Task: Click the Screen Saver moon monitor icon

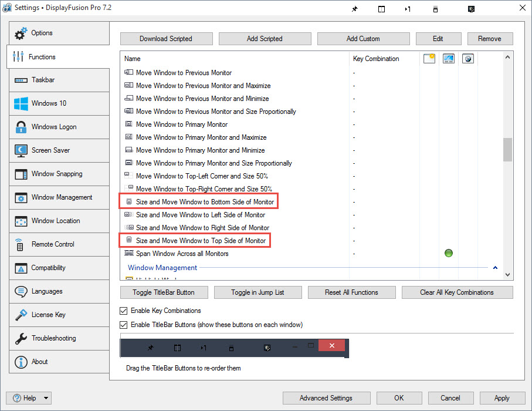Action: click(21, 150)
